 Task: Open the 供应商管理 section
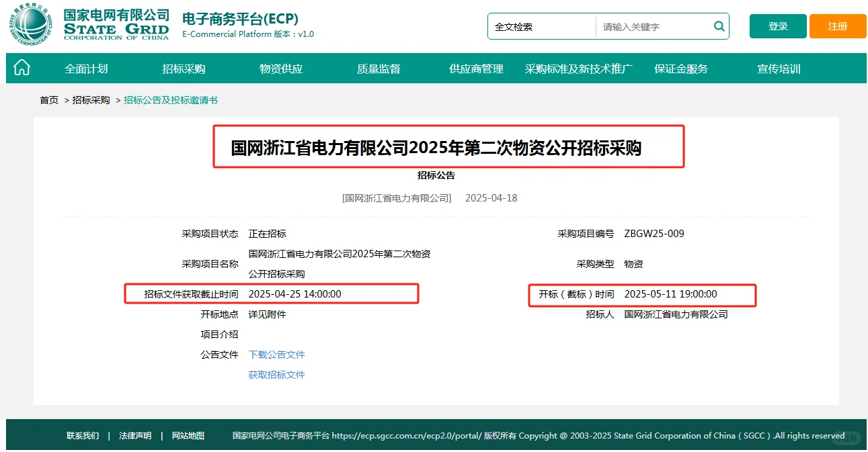tap(475, 68)
